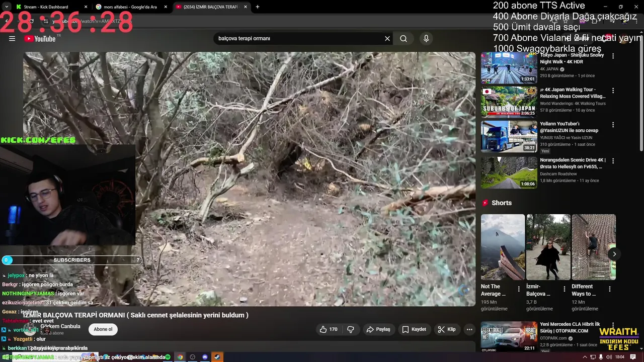Run the search with magnifier button

[404, 39]
